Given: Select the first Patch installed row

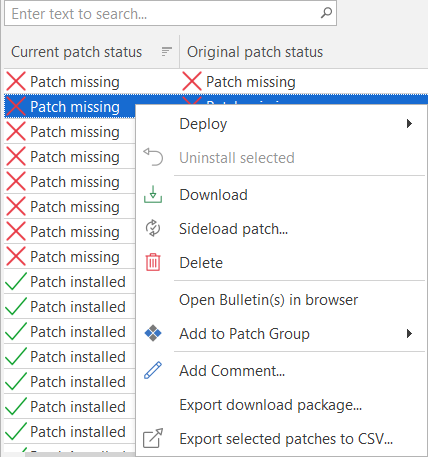Looking at the screenshot, I should pyautogui.click(x=69, y=282).
